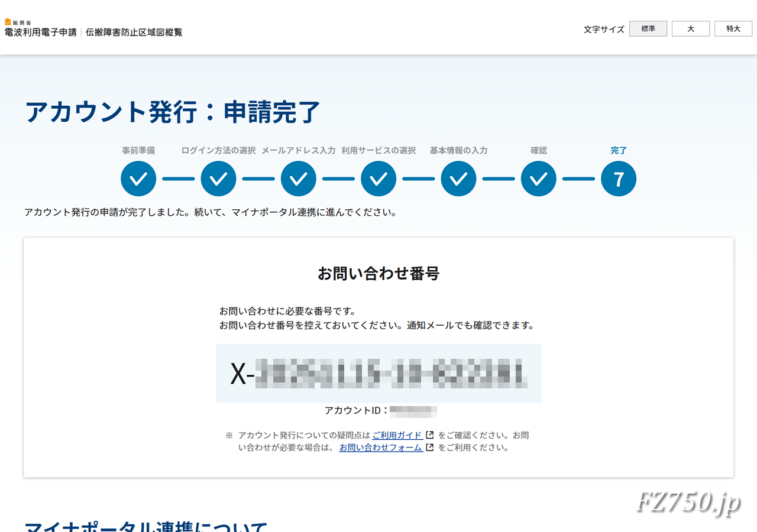Toggle the 標準 font size option

click(648, 28)
